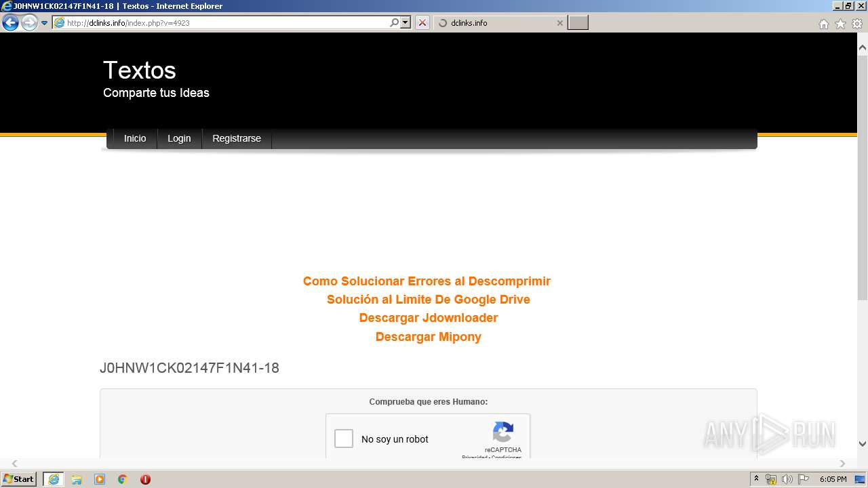Open Como Solucionar Errores al Descomprimir link
Screen dimensions: 868x488
point(427,281)
